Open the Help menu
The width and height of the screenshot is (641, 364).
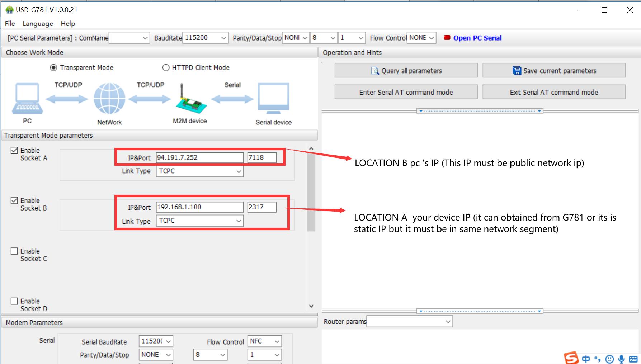point(68,24)
